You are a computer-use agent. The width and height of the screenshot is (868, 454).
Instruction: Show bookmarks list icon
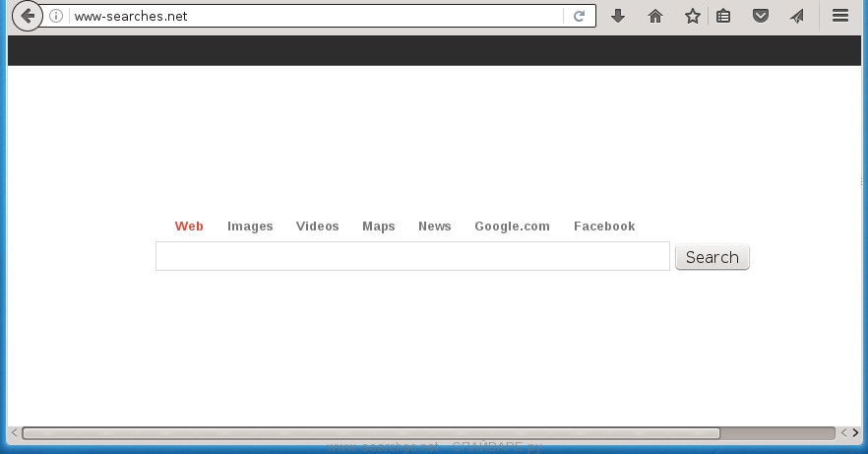point(723,16)
